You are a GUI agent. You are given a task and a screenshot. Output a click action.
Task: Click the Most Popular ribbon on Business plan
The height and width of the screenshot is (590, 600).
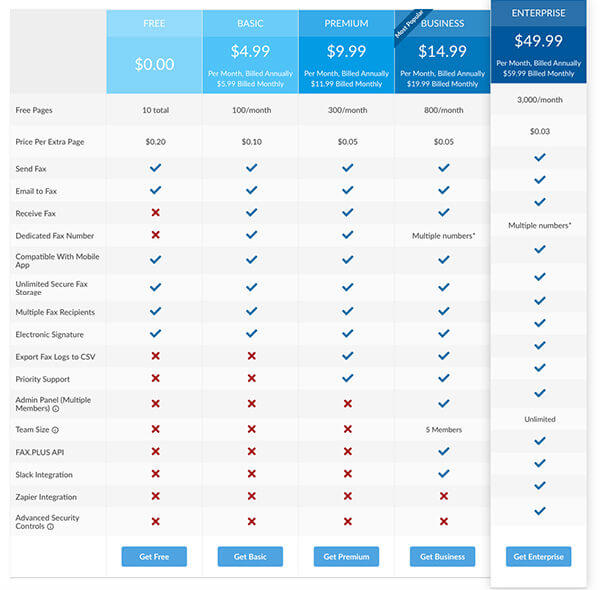(x=409, y=24)
